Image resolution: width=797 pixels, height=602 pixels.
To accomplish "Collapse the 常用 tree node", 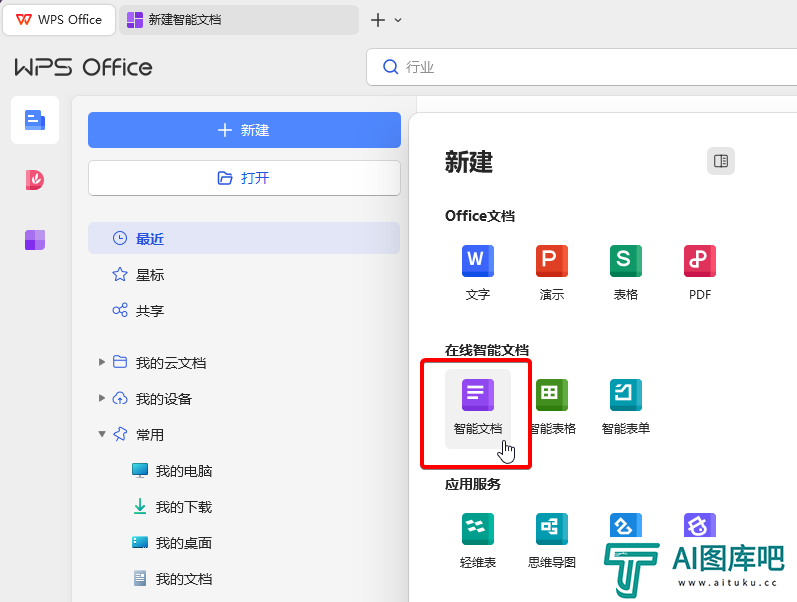I will tap(102, 434).
